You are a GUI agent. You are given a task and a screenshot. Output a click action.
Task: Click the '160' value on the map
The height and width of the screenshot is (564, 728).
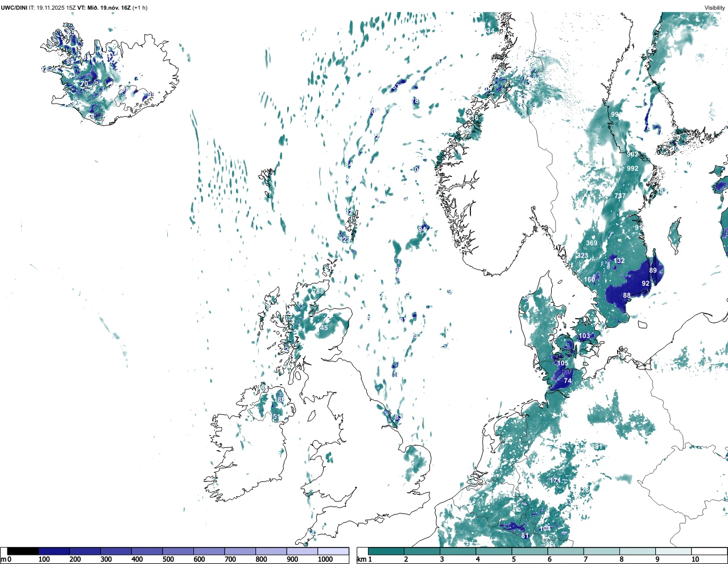pos(589,279)
